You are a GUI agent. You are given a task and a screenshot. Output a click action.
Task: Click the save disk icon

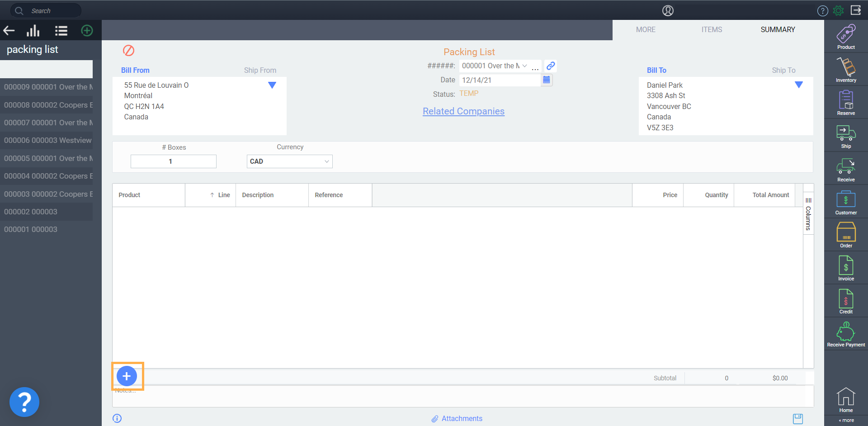pyautogui.click(x=798, y=419)
